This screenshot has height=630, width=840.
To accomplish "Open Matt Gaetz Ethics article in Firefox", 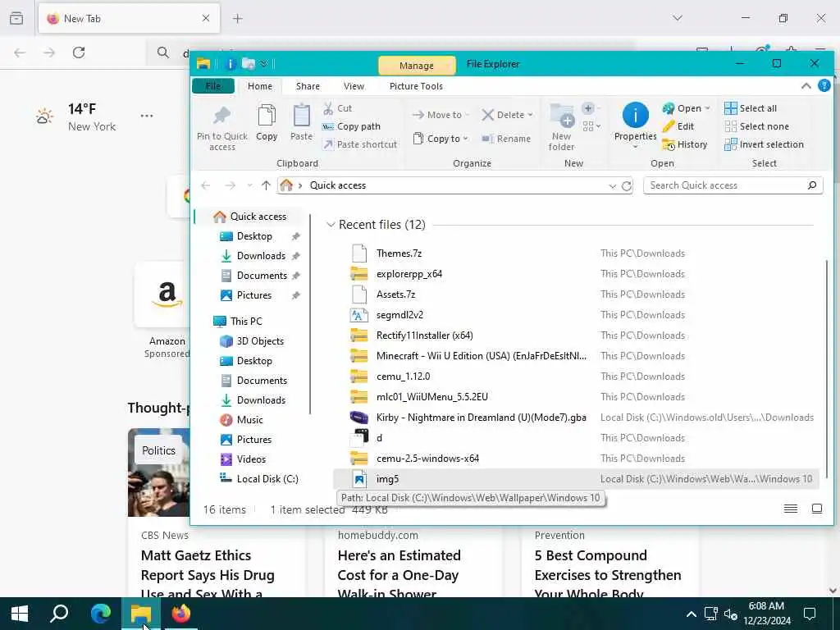I will tap(208, 575).
